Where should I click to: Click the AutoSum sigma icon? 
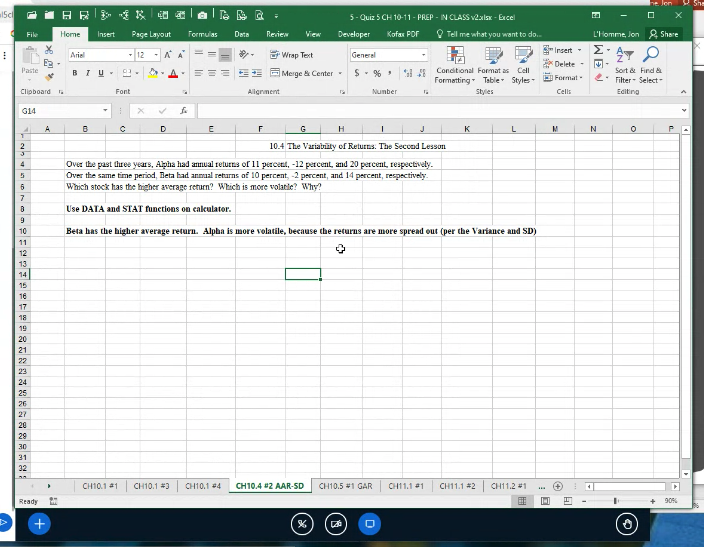[598, 50]
